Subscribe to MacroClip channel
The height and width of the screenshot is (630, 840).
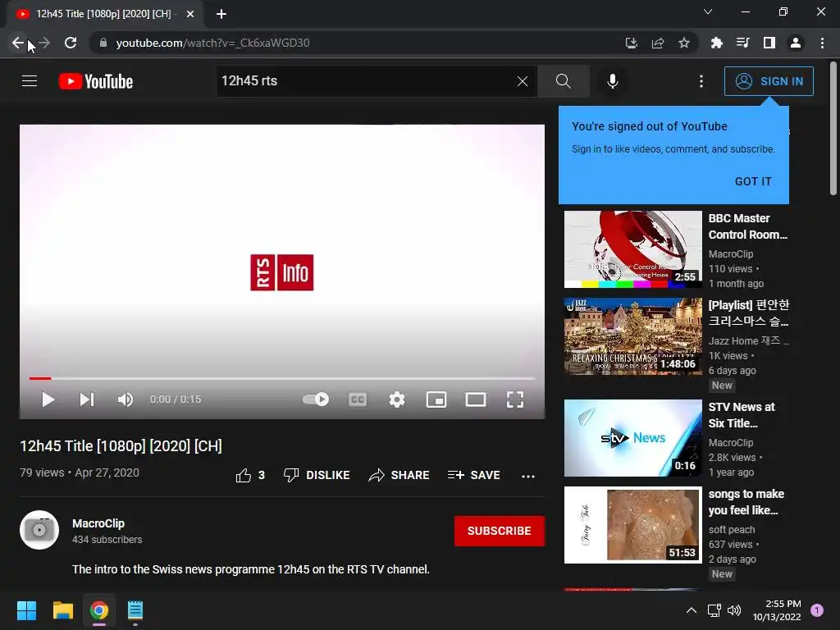[x=500, y=531]
